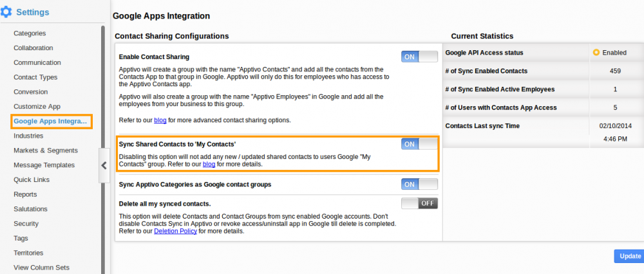Click the 4:46 PM sync time value
644x274 pixels.
coord(615,139)
